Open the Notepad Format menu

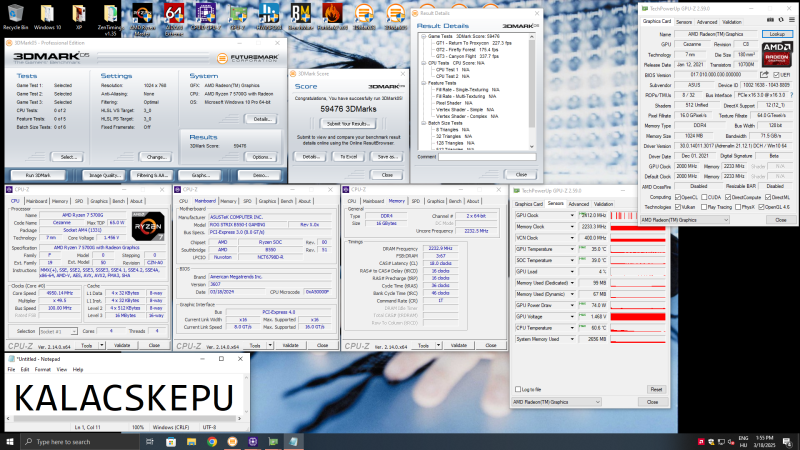point(42,369)
